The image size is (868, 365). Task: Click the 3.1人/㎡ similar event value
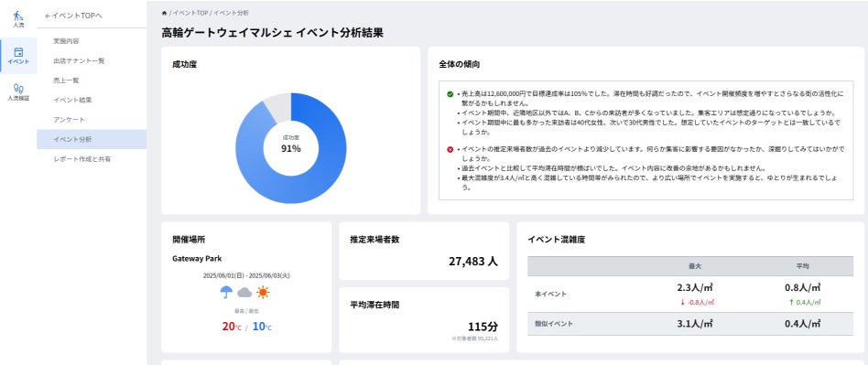tap(695, 324)
